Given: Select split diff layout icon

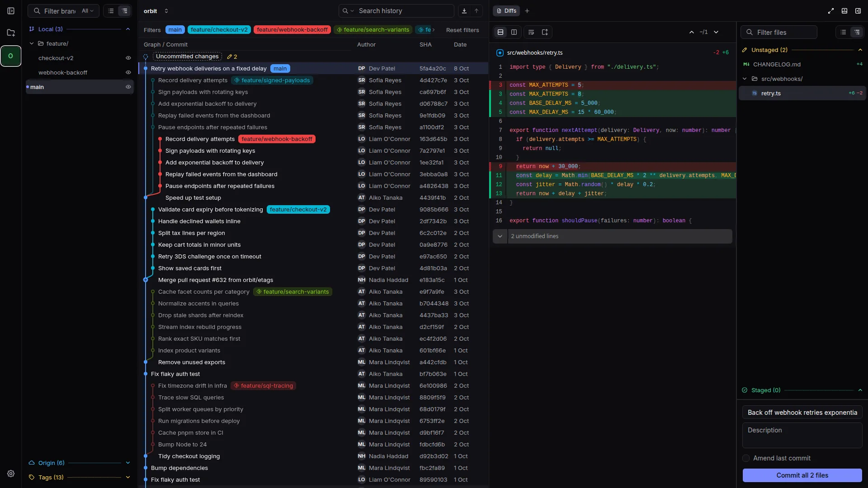Looking at the screenshot, I should [514, 32].
